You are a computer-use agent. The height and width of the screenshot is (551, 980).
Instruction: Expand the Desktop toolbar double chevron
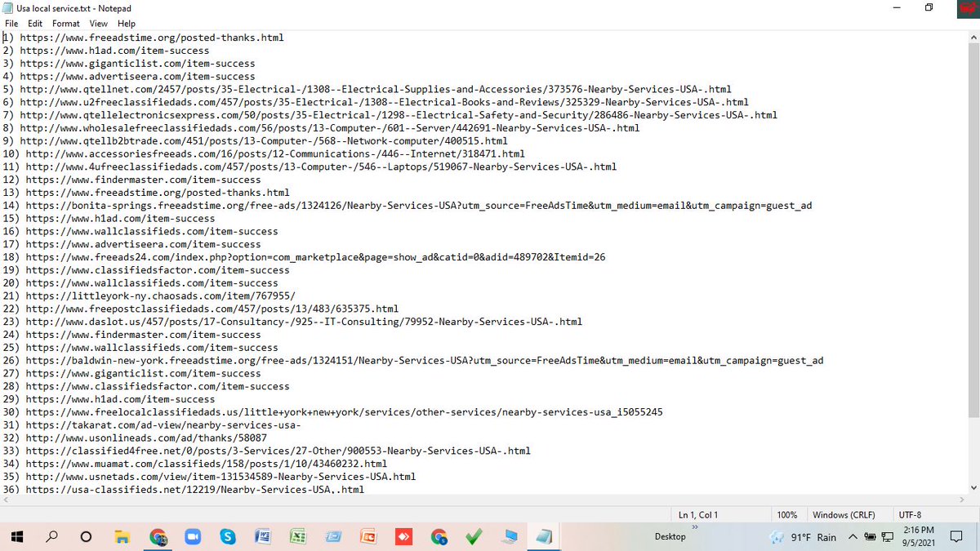696,527
